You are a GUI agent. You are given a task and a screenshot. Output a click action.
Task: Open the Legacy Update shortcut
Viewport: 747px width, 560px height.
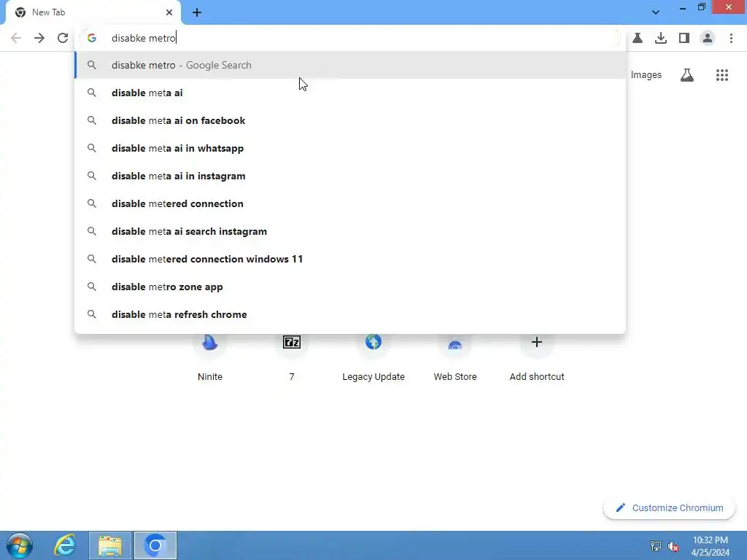373,343
